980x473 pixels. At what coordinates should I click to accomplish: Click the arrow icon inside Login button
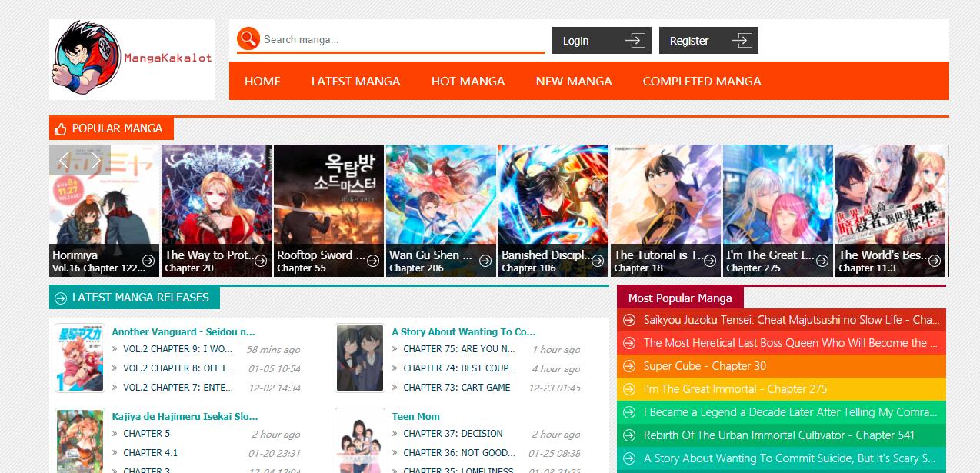pyautogui.click(x=635, y=41)
